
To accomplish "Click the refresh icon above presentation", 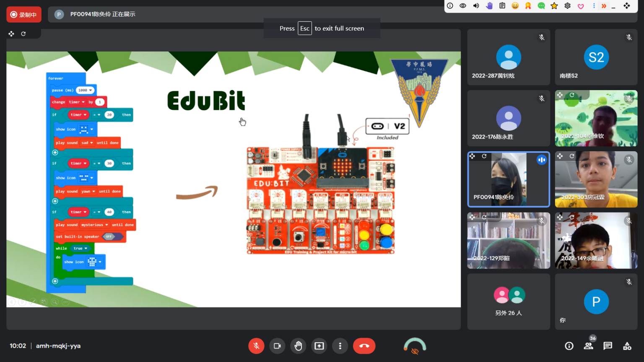I will pyautogui.click(x=23, y=34).
